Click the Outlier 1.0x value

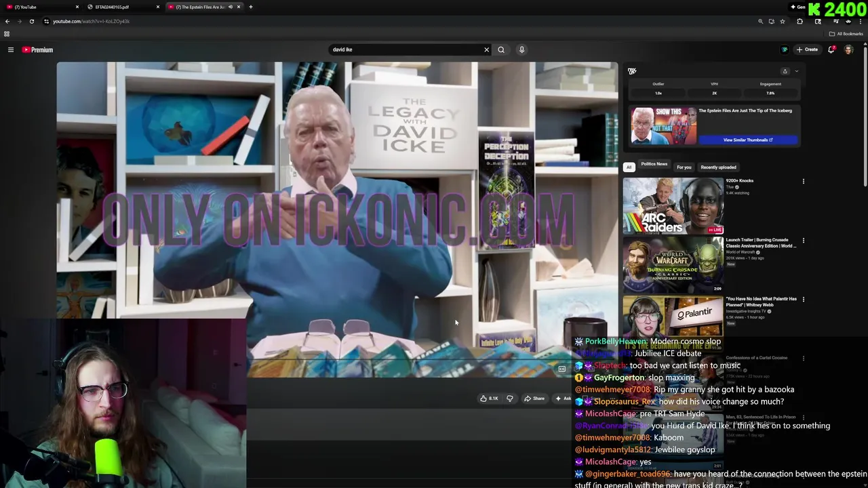click(658, 93)
